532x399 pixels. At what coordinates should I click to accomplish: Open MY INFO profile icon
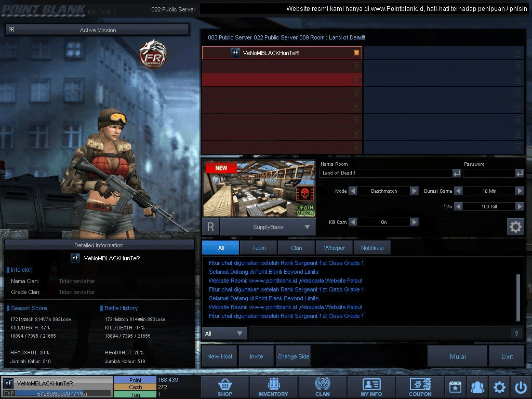pyautogui.click(x=371, y=387)
